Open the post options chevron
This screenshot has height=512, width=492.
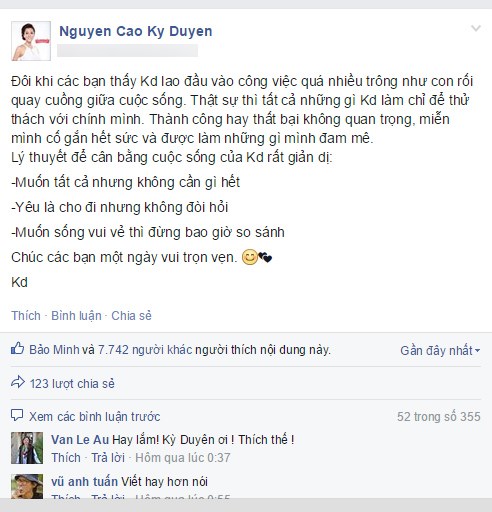point(476,28)
